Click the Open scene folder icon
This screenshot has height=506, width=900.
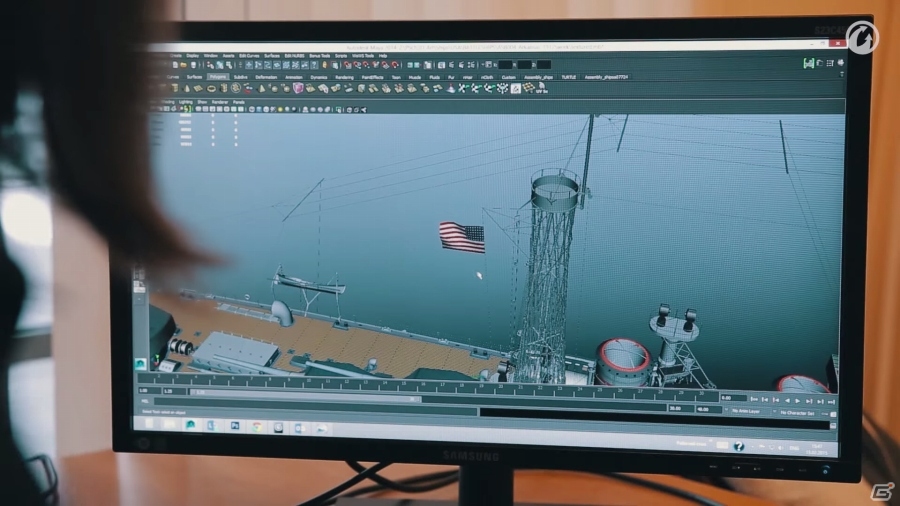click(183, 64)
